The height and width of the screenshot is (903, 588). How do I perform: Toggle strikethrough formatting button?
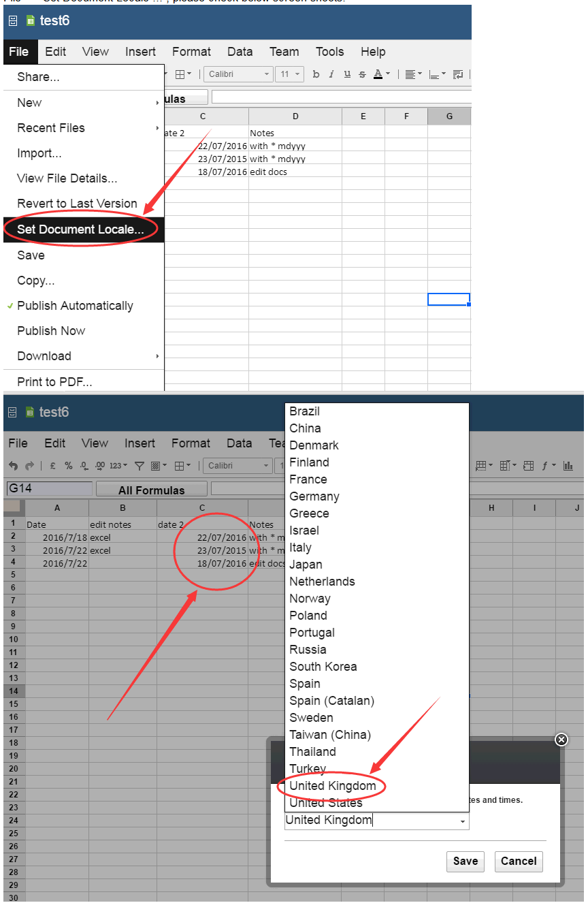[362, 74]
